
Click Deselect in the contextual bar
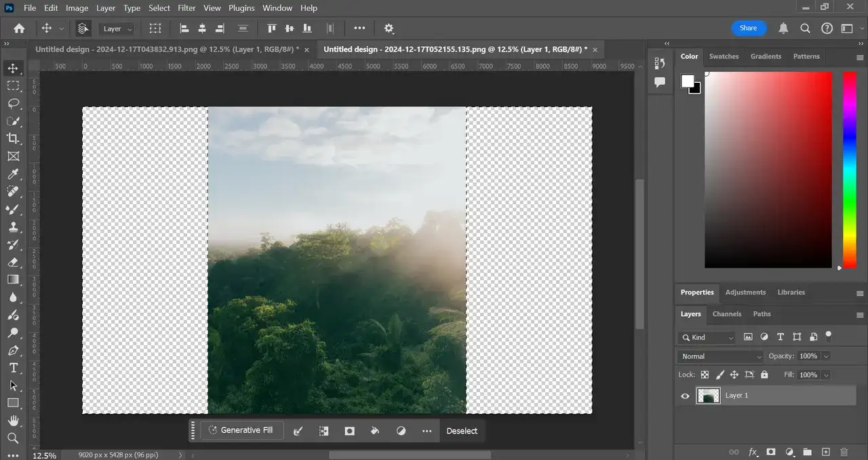pyautogui.click(x=462, y=431)
